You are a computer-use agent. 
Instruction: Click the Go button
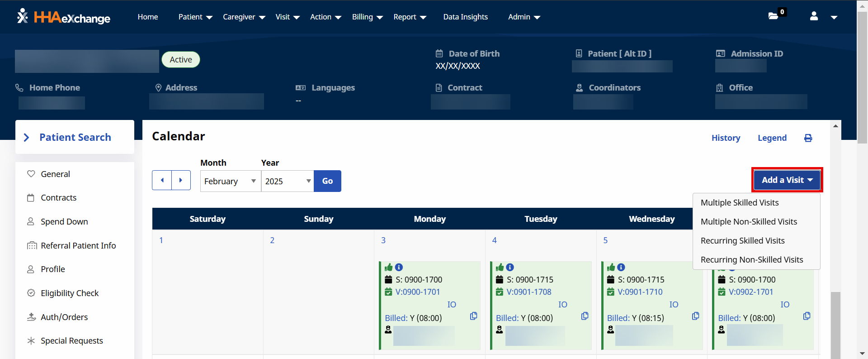click(x=328, y=181)
